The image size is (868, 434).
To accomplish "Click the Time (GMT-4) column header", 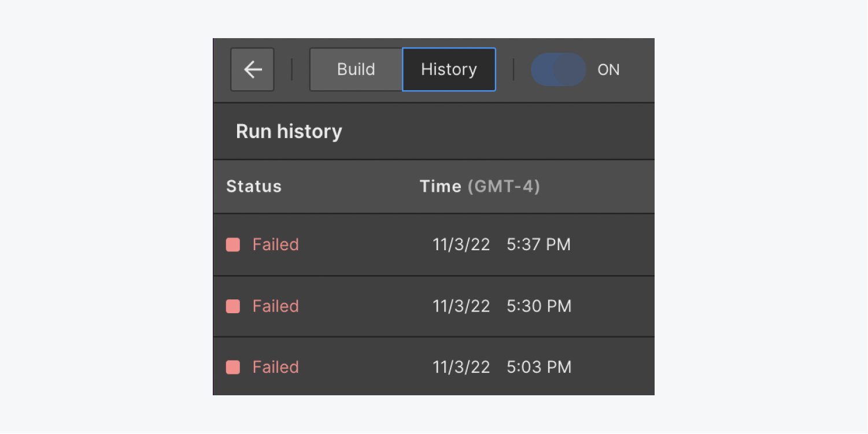I will tap(479, 186).
